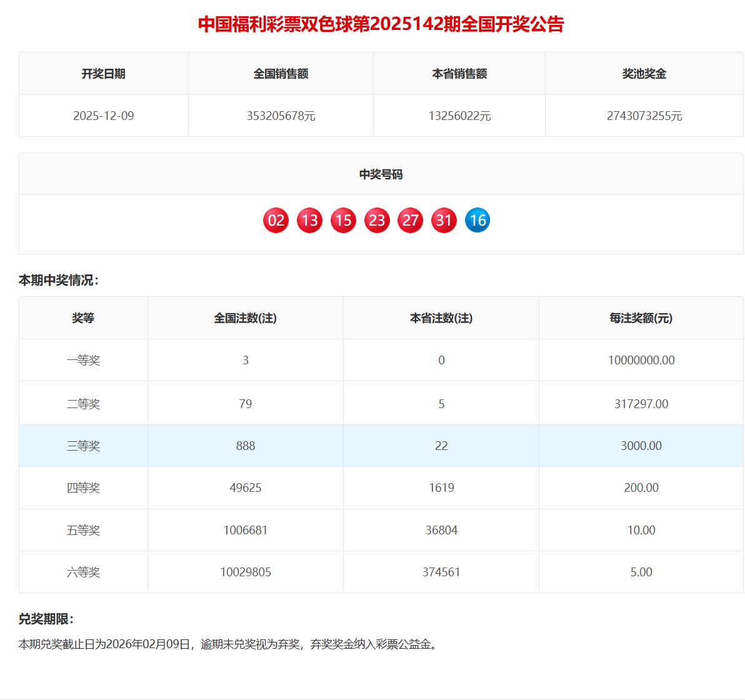Click fourth prize amount 200.00
This screenshot has height=700, width=745.
(641, 488)
